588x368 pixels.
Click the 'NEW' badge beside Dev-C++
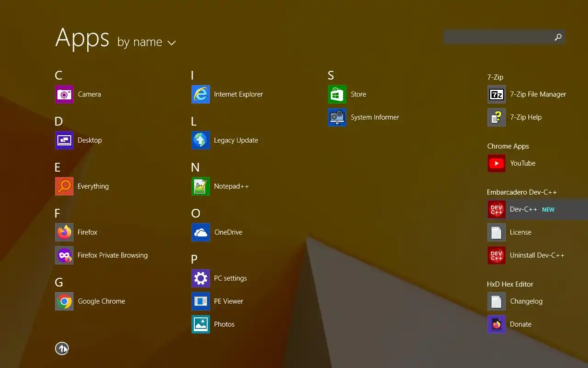point(548,210)
